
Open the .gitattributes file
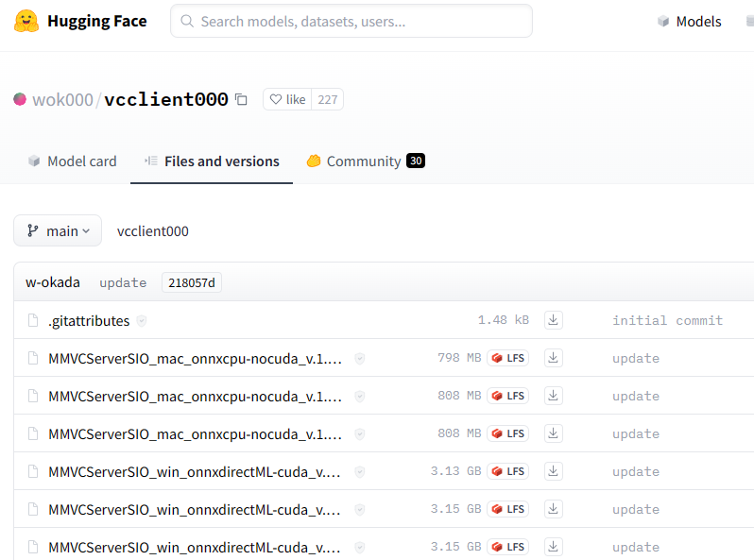pos(89,321)
